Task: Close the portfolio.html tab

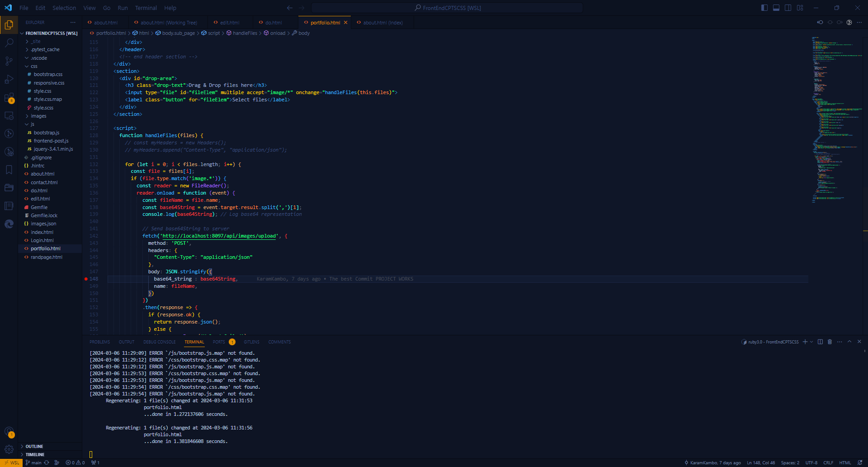Action: (346, 23)
